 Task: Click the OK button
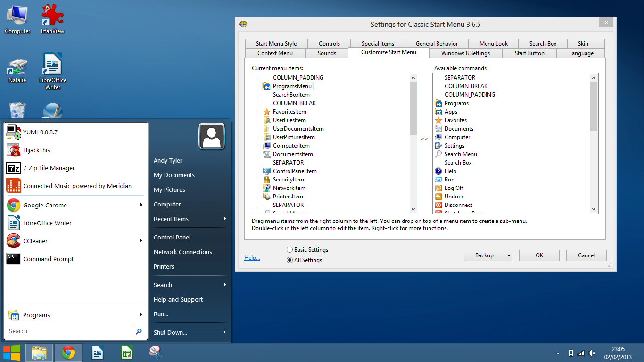[x=539, y=255]
